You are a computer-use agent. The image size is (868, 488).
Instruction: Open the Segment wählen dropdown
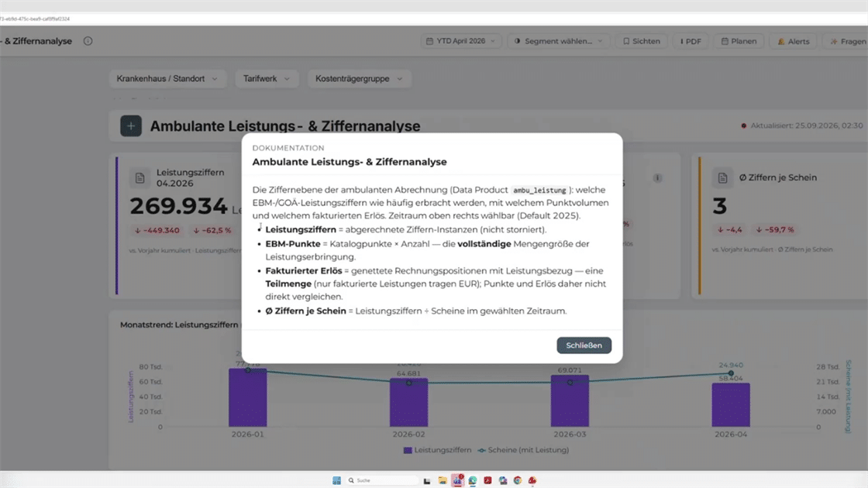click(x=559, y=41)
